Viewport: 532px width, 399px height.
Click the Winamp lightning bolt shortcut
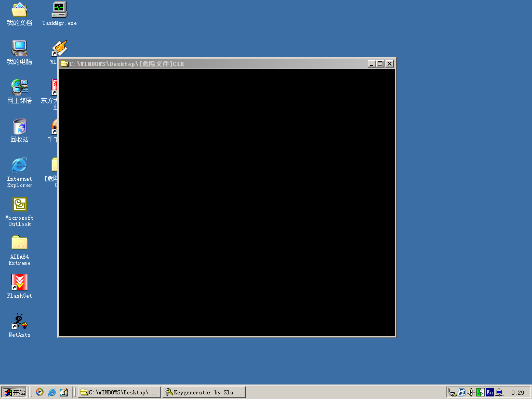pyautogui.click(x=59, y=48)
